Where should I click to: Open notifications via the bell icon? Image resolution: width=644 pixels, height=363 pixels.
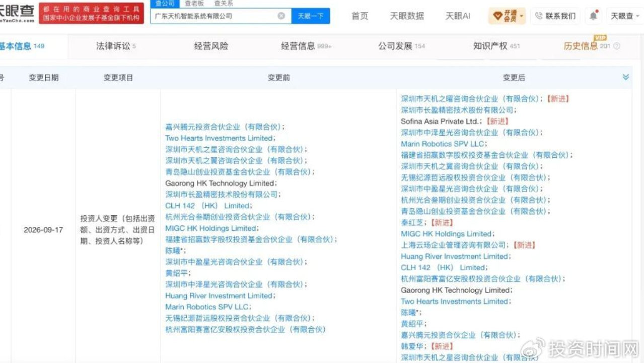[x=594, y=16]
